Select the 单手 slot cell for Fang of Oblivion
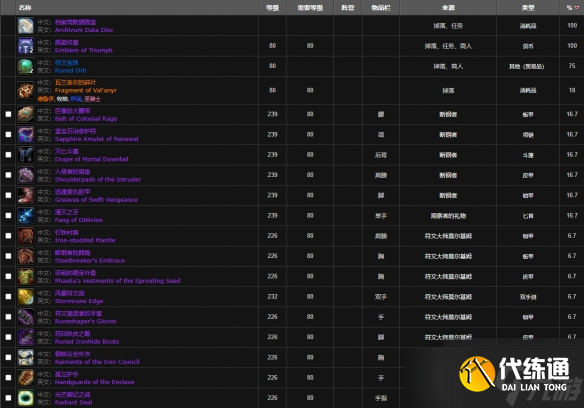 (381, 216)
